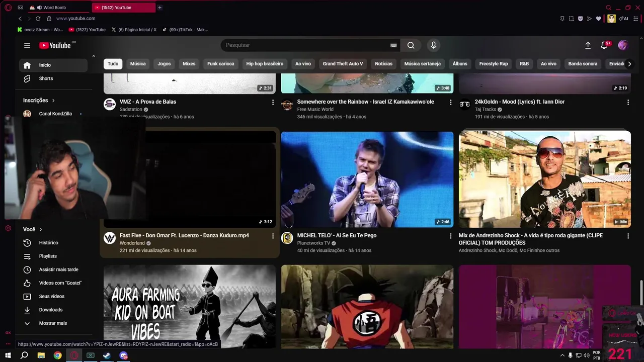The image size is (644, 362).
Task: Reload the page with browser refresh icon
Action: tap(38, 19)
